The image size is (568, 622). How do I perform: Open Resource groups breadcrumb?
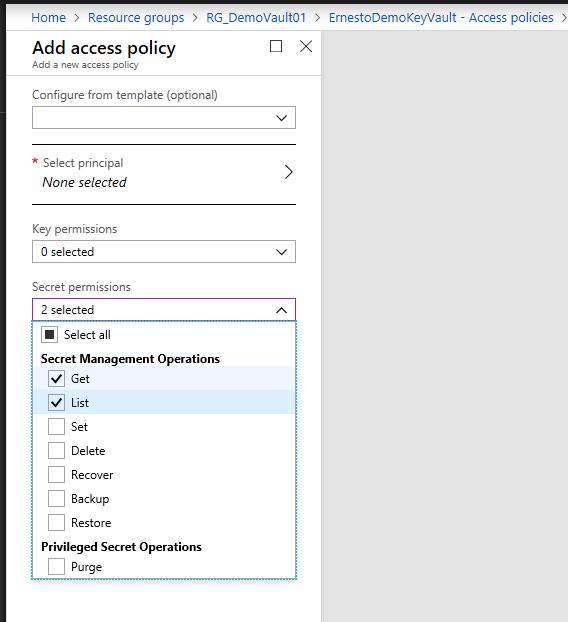pyautogui.click(x=136, y=17)
